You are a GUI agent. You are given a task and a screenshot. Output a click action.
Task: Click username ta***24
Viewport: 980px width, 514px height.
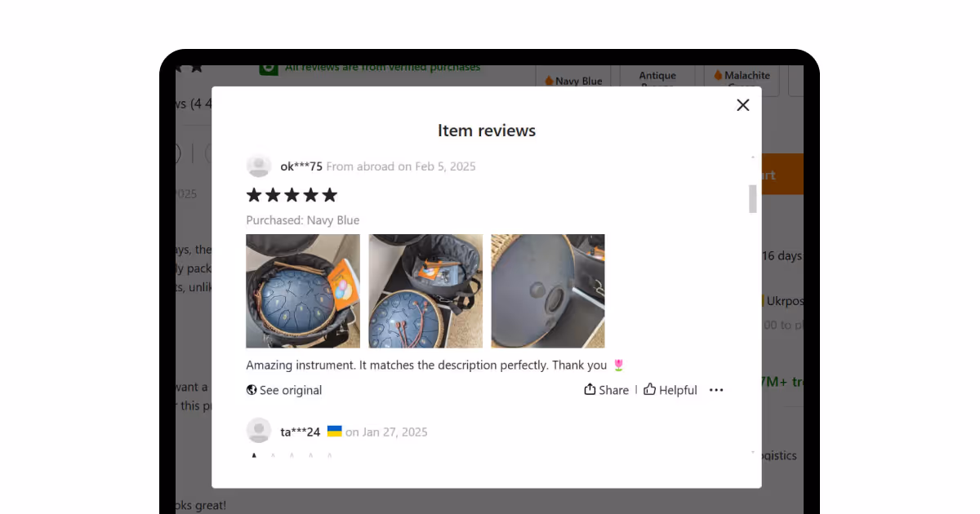[301, 432]
